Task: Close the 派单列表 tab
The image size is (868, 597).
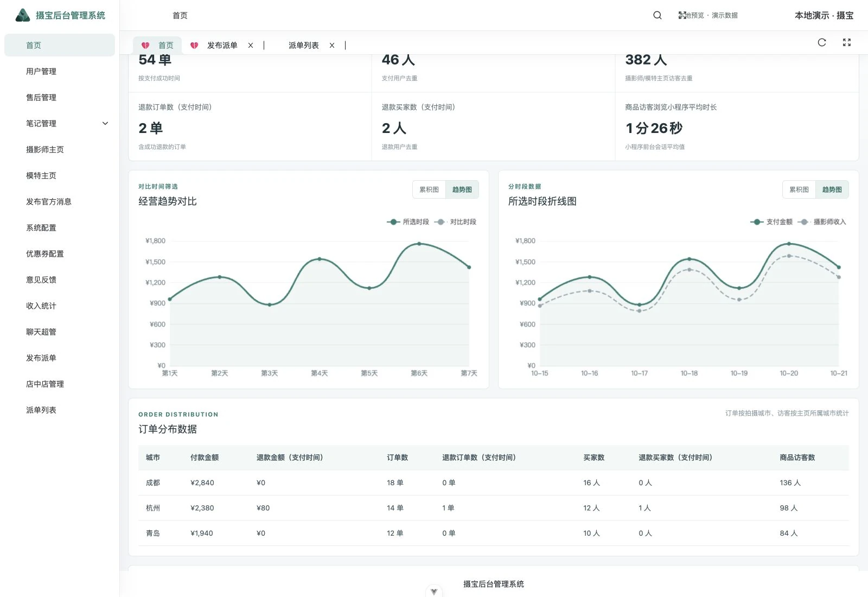Action: [332, 46]
